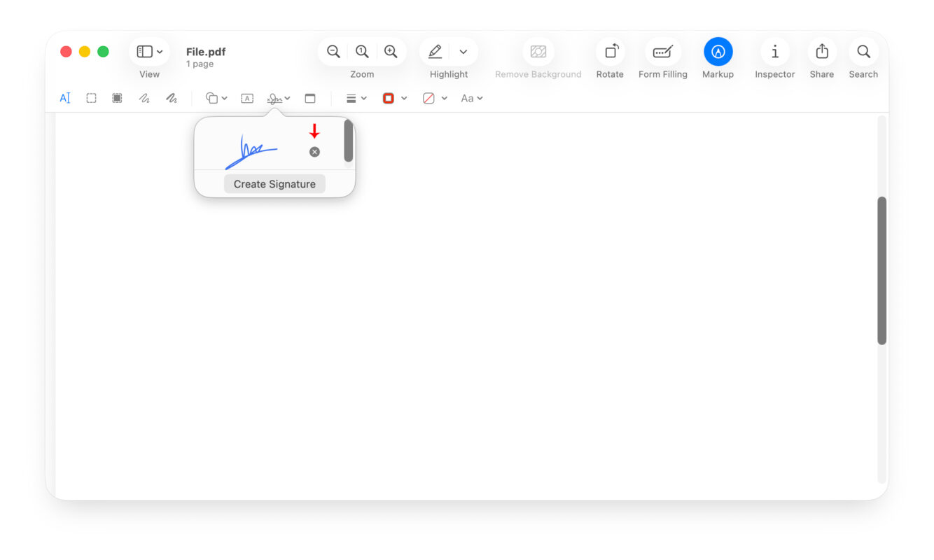Open the Shapes dropdown menu
Screen dimensions: 934x560
coord(216,98)
